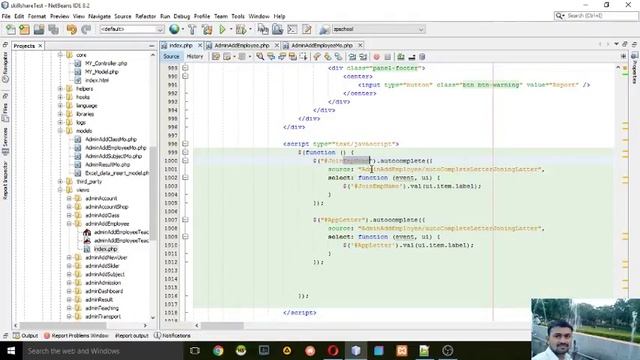Collapse the views folder
The width and height of the screenshot is (640, 360).
(x=60, y=190)
